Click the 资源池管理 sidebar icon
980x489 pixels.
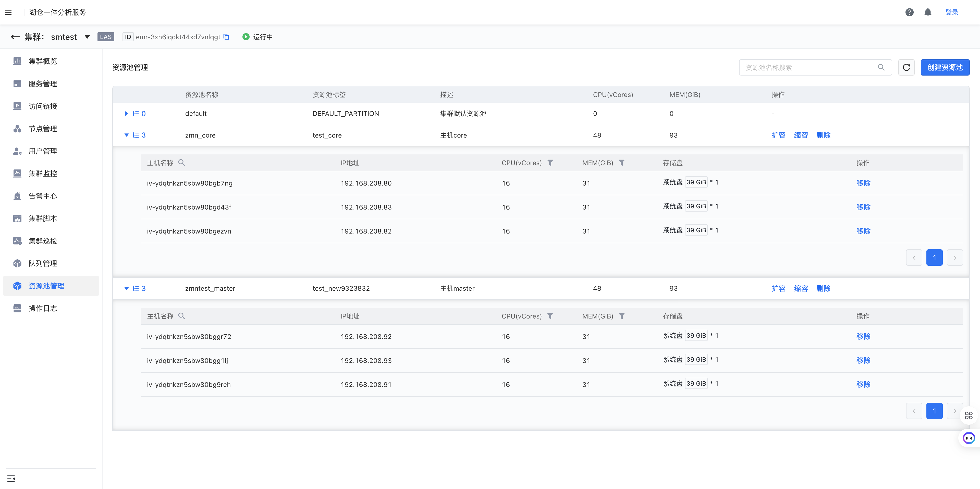coord(17,286)
